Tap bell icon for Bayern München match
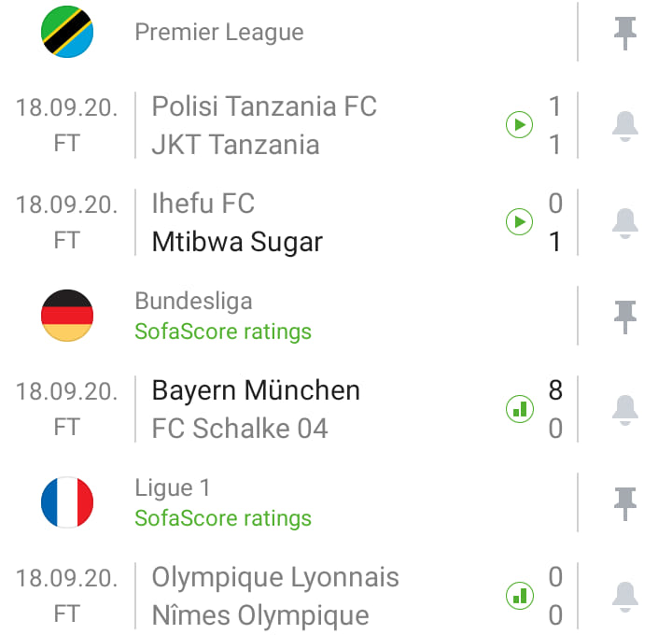 (x=624, y=410)
